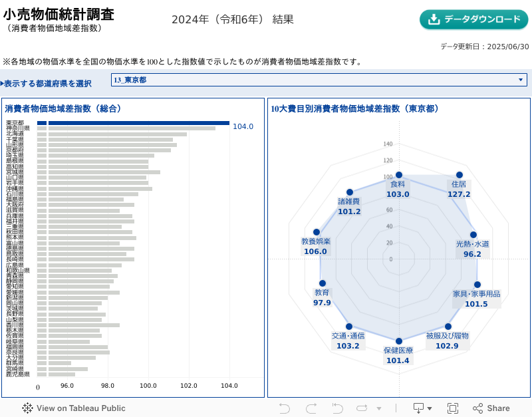
Task: Click the Revert icon in the Tableau toolbar
Action: click(x=337, y=408)
